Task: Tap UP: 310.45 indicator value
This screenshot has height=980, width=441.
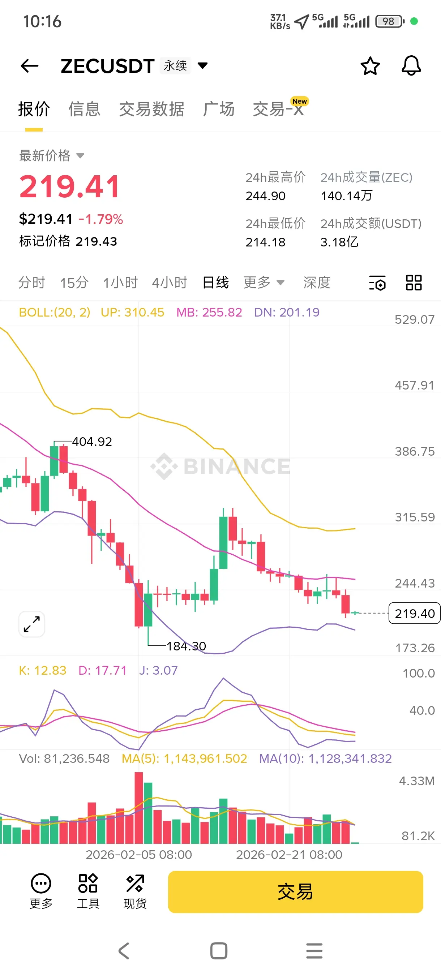Action: click(132, 312)
